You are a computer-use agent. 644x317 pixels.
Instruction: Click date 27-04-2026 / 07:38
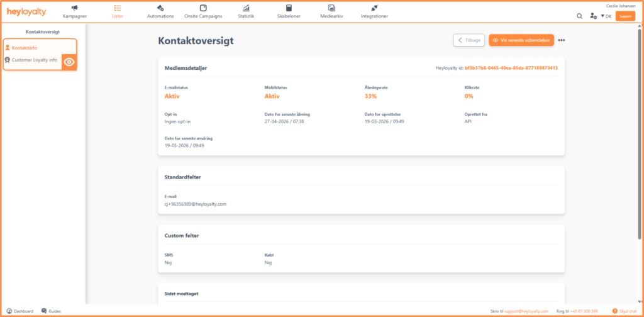pos(284,121)
